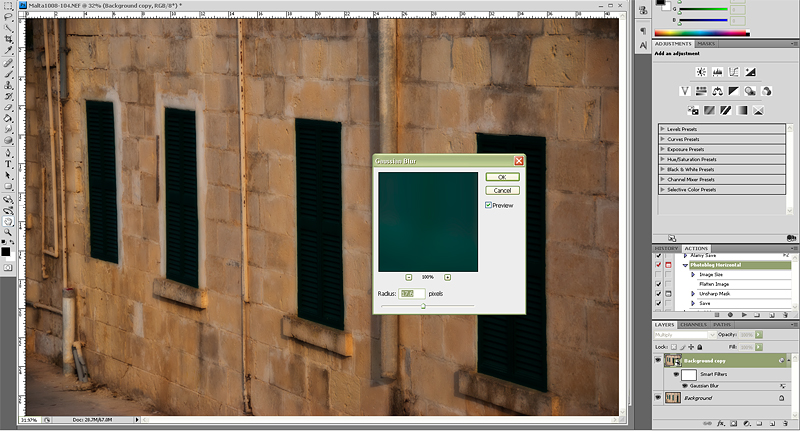Zoom out the Gaussian Blur preview
Viewport: 800px width, 431px height.
409,277
